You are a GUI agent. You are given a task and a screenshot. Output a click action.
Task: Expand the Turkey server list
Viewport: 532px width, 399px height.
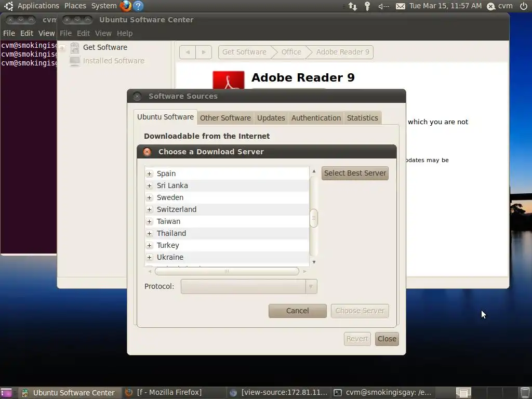(149, 245)
